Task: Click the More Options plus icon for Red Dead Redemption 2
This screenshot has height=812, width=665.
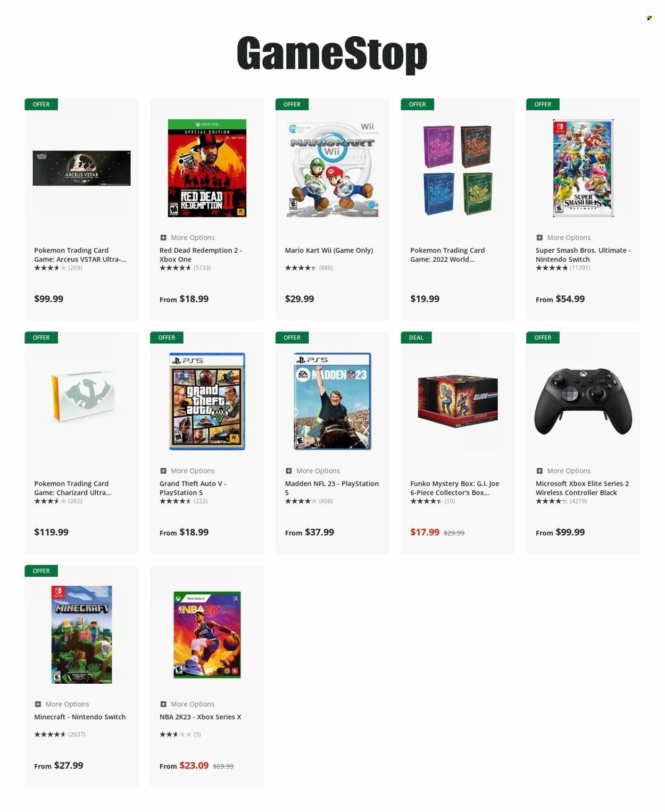Action: click(163, 238)
